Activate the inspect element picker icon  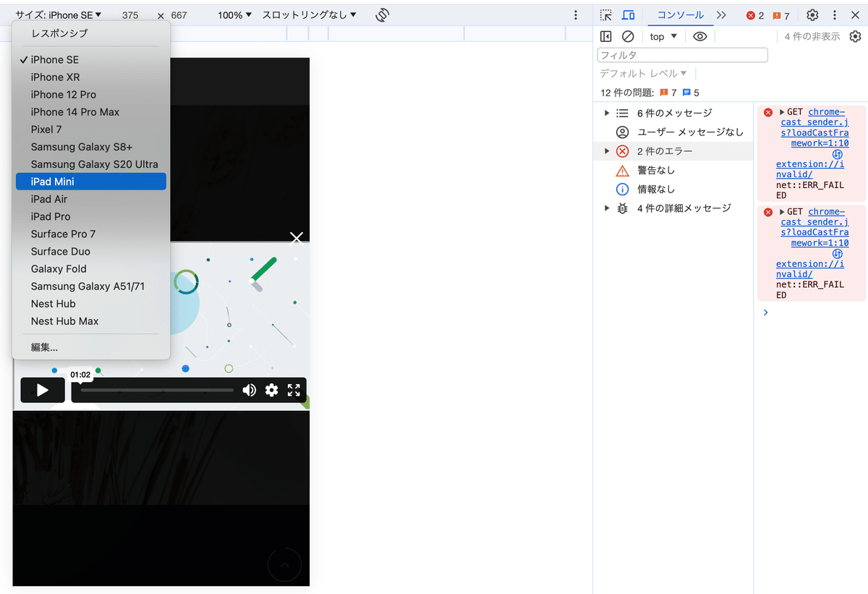pyautogui.click(x=606, y=15)
